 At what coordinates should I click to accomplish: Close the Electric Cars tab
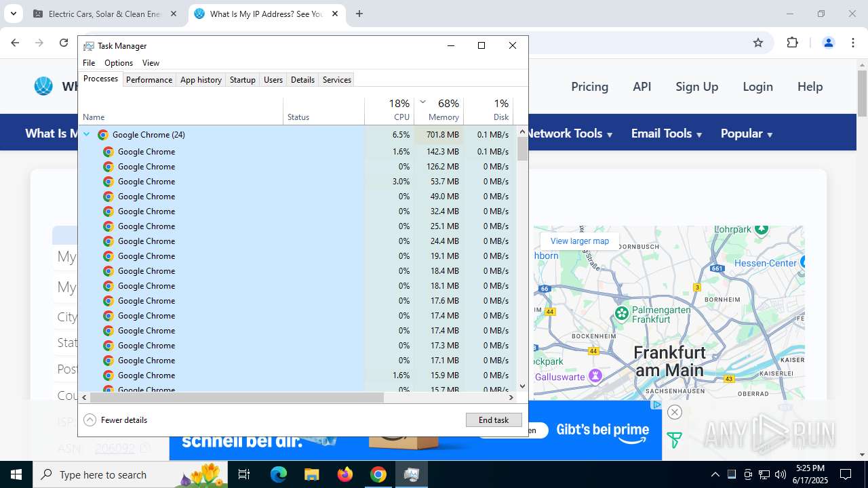click(x=174, y=14)
